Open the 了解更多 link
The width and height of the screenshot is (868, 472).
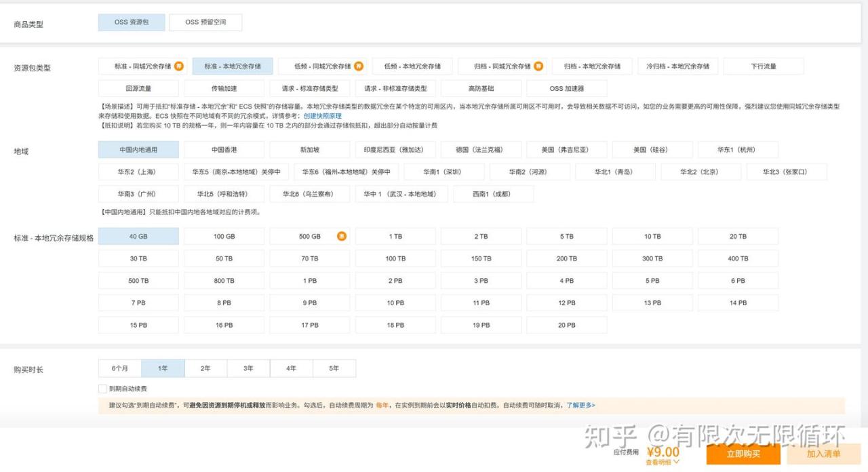pyautogui.click(x=580, y=406)
